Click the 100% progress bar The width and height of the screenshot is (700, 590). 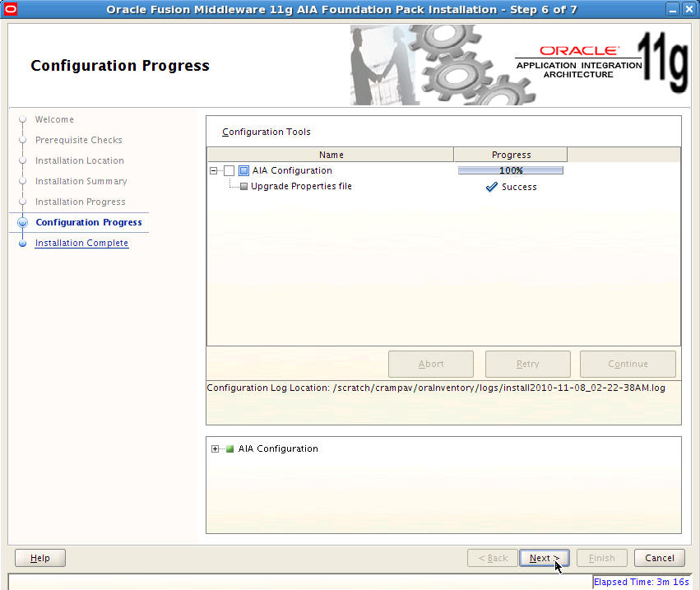(511, 170)
